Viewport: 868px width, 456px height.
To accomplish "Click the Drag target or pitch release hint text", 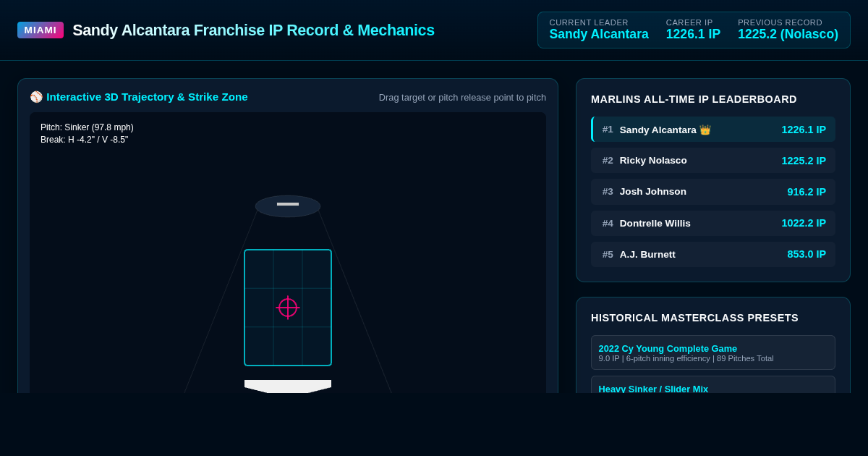I will tap(462, 98).
